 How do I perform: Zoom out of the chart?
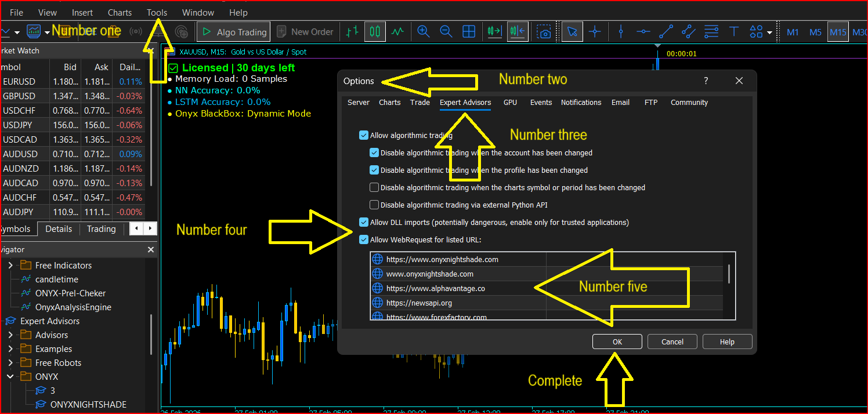[446, 32]
